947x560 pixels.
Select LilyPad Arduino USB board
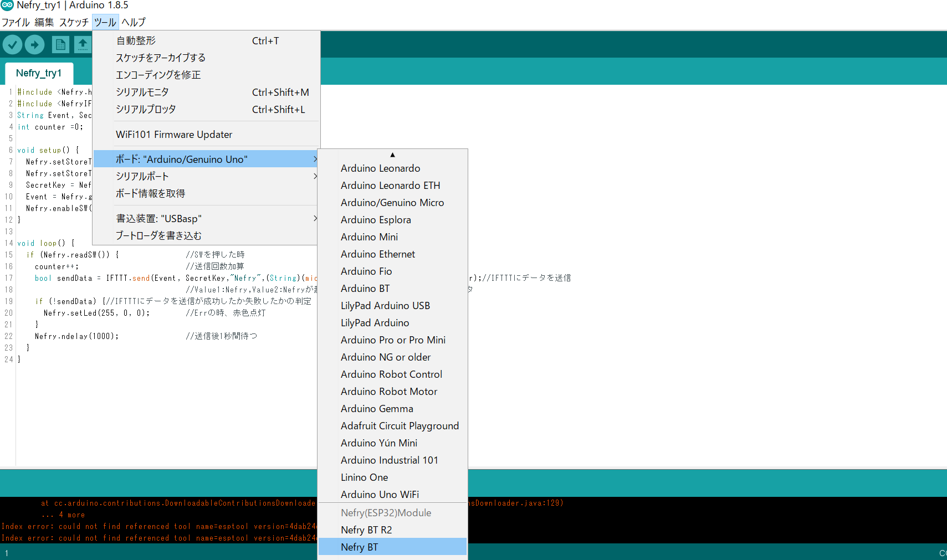(392, 306)
